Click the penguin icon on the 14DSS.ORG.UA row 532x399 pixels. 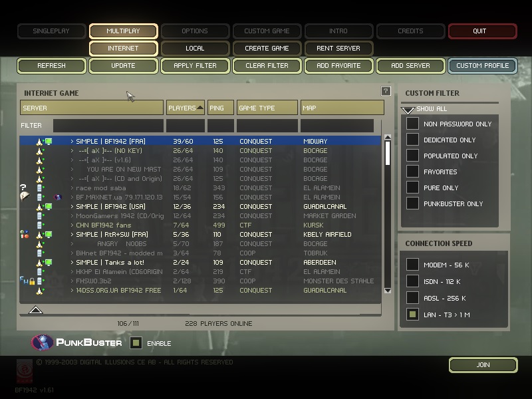(x=39, y=291)
